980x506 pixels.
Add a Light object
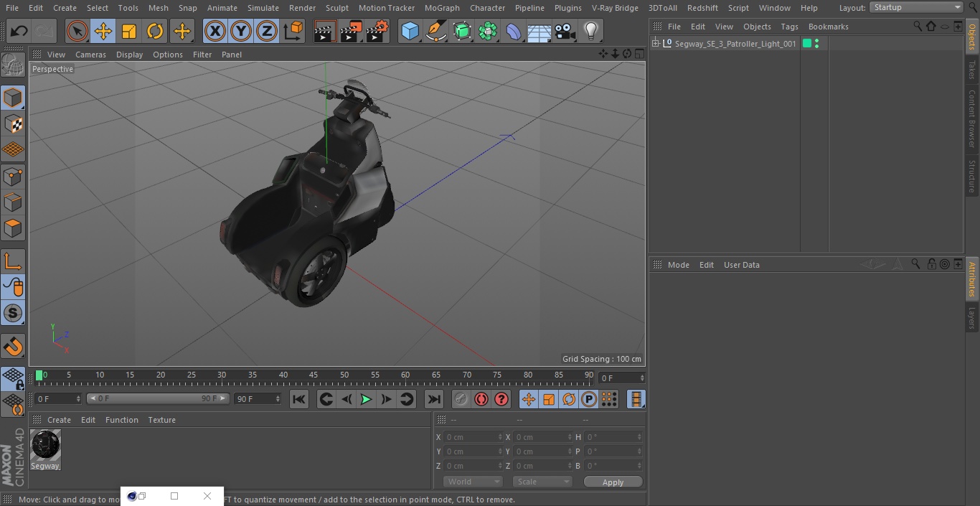coord(591,31)
